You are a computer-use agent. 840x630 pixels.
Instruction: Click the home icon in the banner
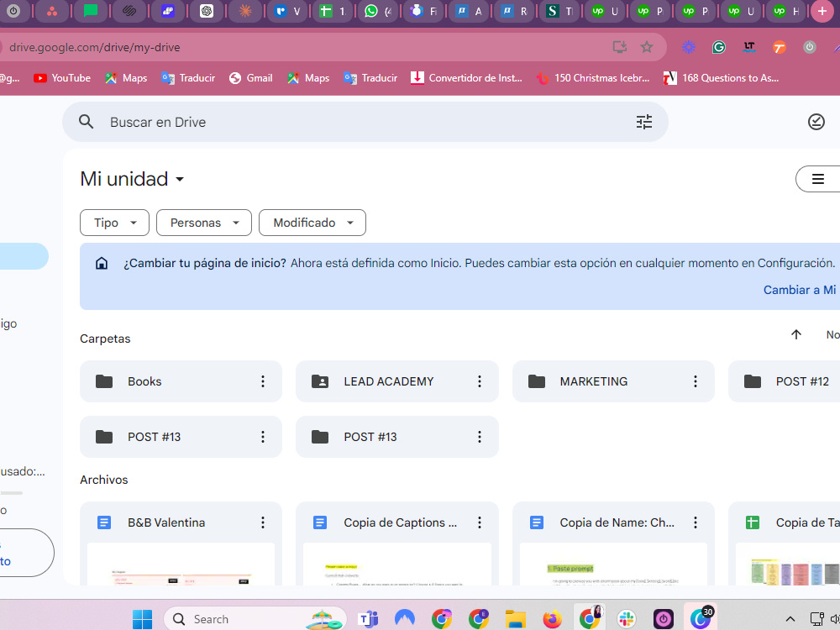tap(102, 263)
